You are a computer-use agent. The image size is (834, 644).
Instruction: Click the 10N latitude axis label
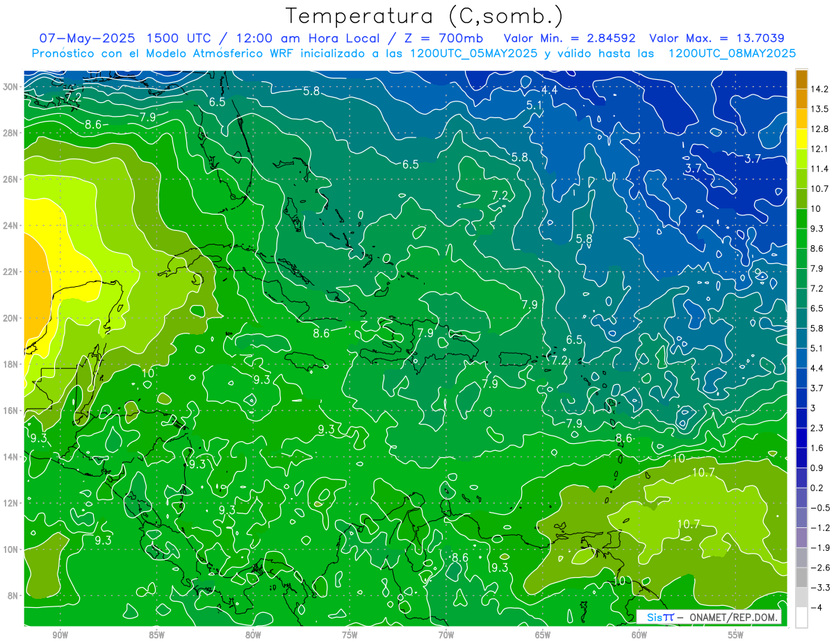pyautogui.click(x=12, y=550)
